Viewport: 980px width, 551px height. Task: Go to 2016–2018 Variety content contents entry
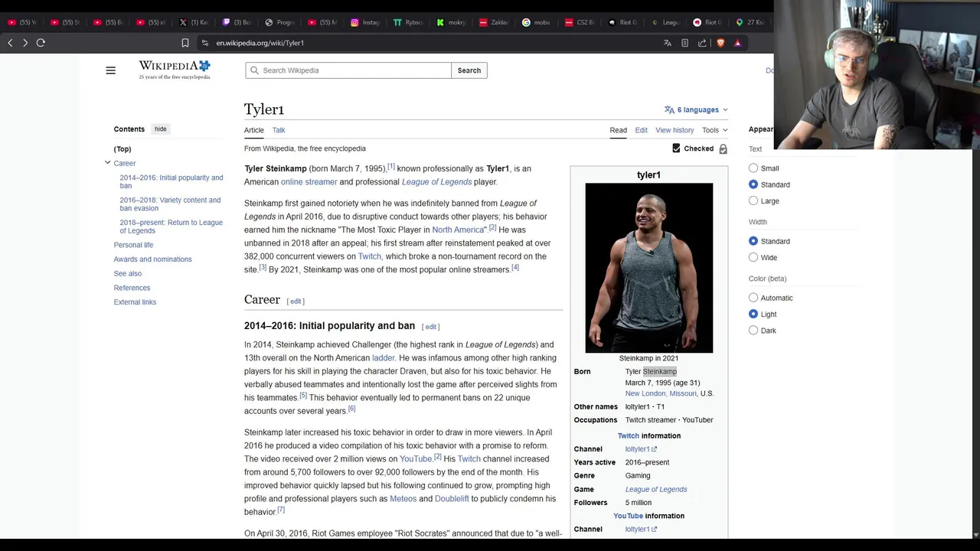170,204
